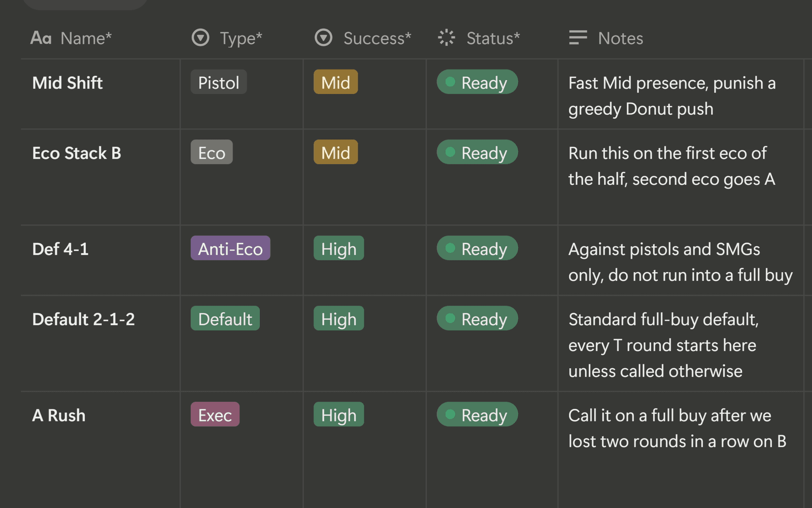The image size is (812, 508).
Task: Open the Eco Stack B row title
Action: pyautogui.click(x=77, y=153)
